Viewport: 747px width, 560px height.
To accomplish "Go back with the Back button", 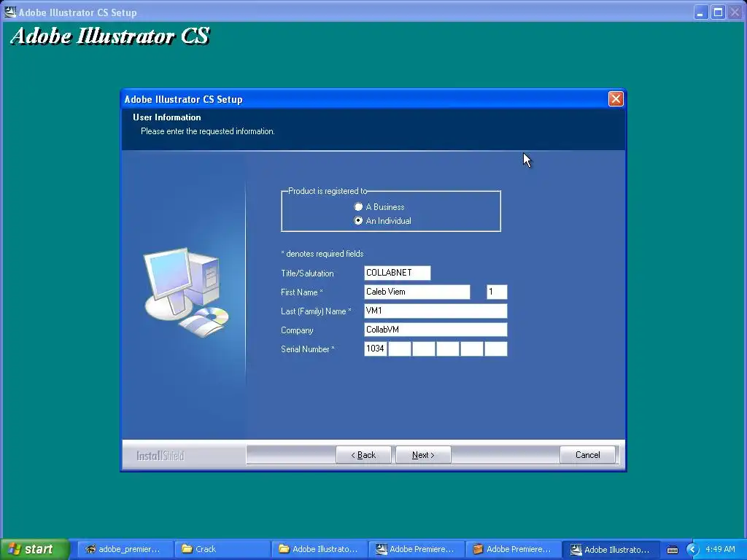I will coord(363,455).
